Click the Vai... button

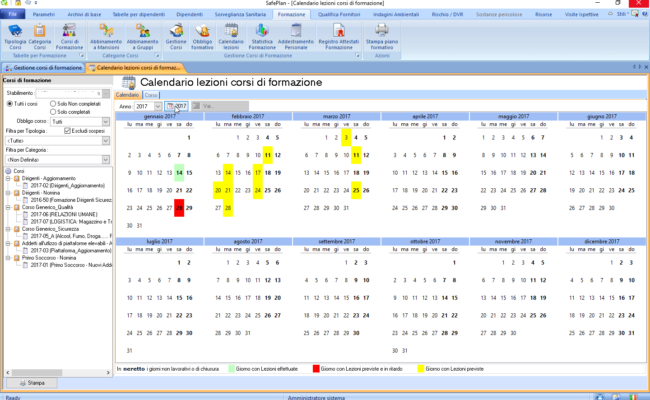pyautogui.click(x=220, y=107)
